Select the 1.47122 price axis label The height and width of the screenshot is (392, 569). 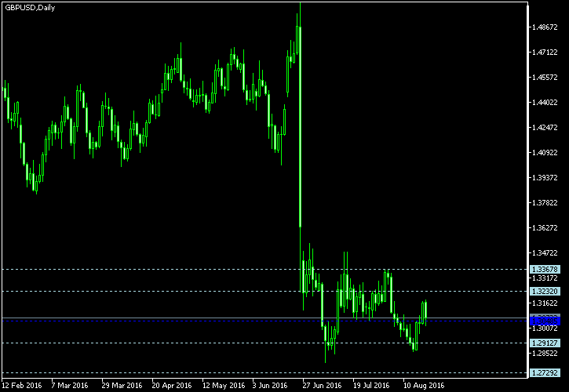pos(545,53)
